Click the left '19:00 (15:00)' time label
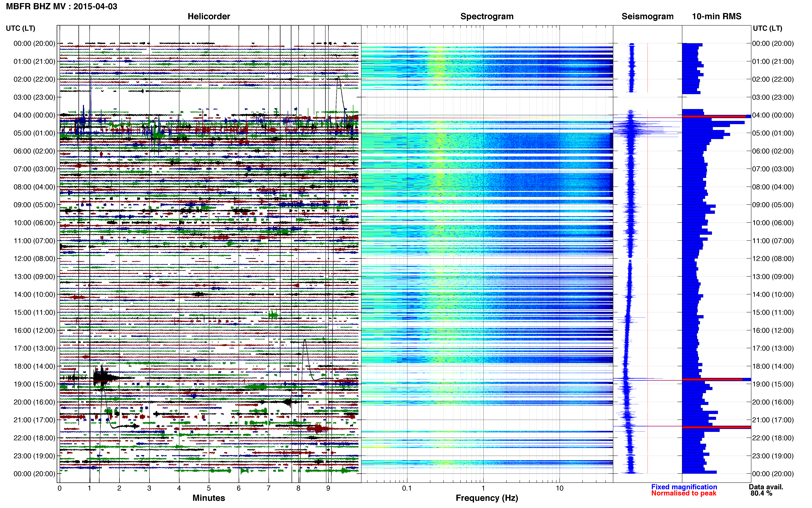 [34, 384]
